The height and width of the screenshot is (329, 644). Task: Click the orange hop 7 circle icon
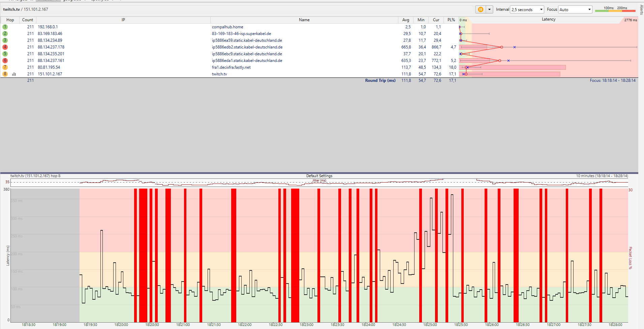pyautogui.click(x=5, y=67)
